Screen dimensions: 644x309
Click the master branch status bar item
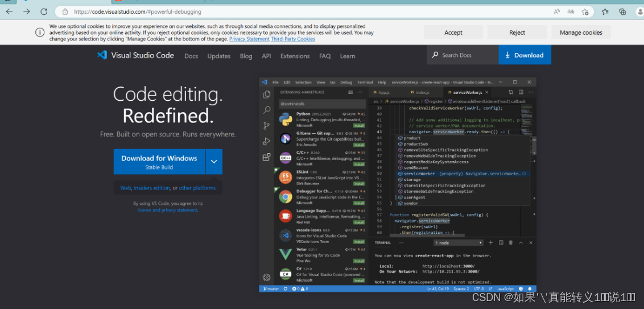[x=271, y=289]
